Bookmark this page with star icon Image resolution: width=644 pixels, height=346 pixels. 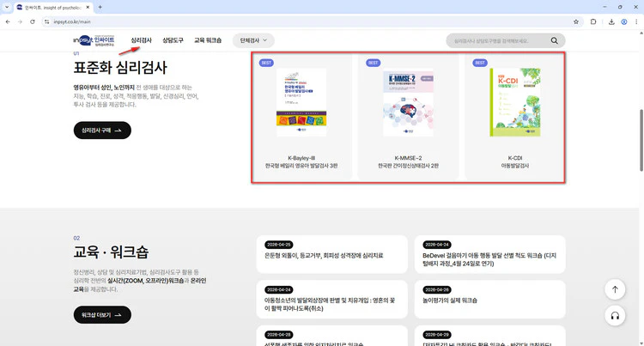click(576, 21)
